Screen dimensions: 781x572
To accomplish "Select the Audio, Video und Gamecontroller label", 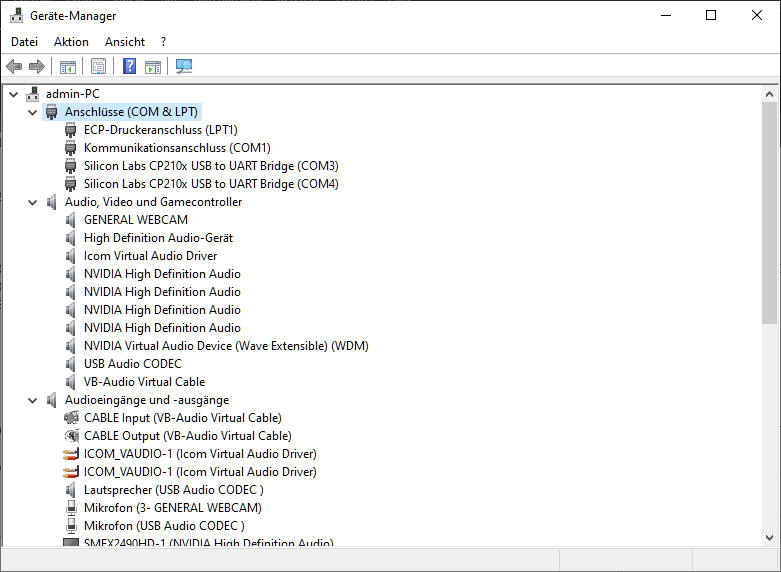I will [x=153, y=202].
